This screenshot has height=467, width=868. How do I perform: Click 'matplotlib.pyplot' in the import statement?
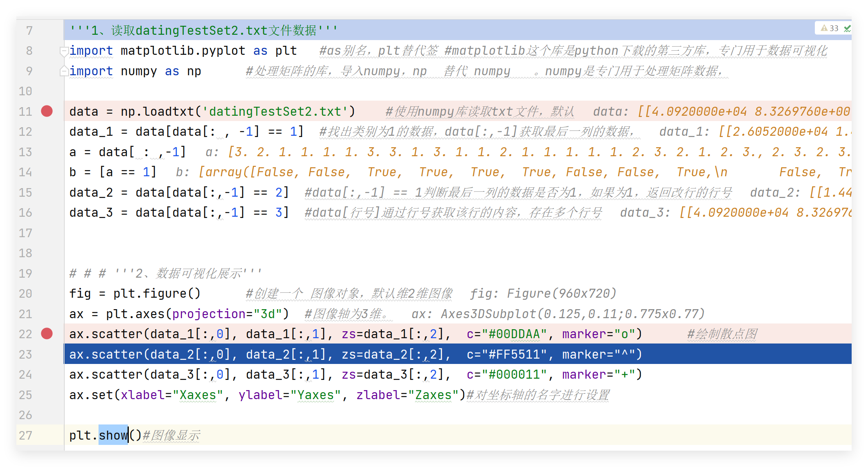point(183,51)
